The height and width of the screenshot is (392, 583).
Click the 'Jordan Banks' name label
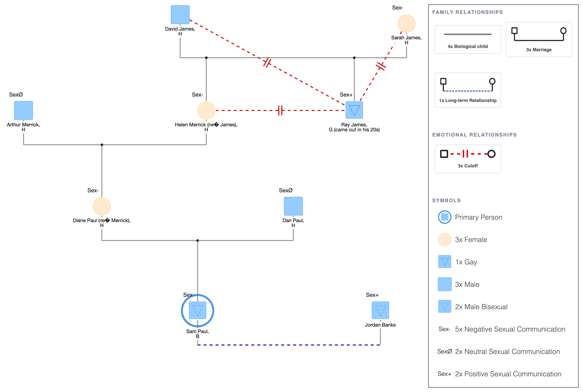click(x=380, y=325)
